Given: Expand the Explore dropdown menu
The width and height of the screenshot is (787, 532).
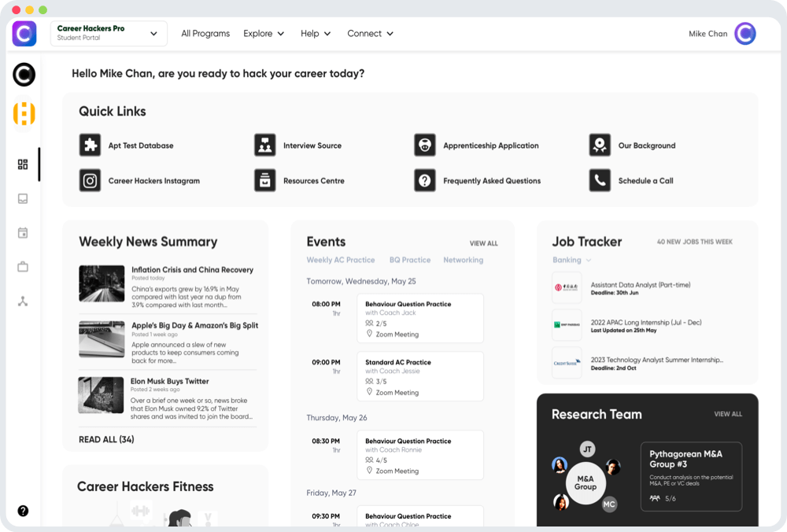Looking at the screenshot, I should pos(264,34).
